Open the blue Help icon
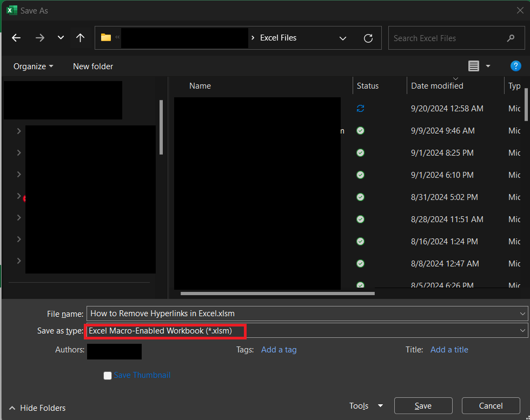530x420 pixels. point(515,66)
